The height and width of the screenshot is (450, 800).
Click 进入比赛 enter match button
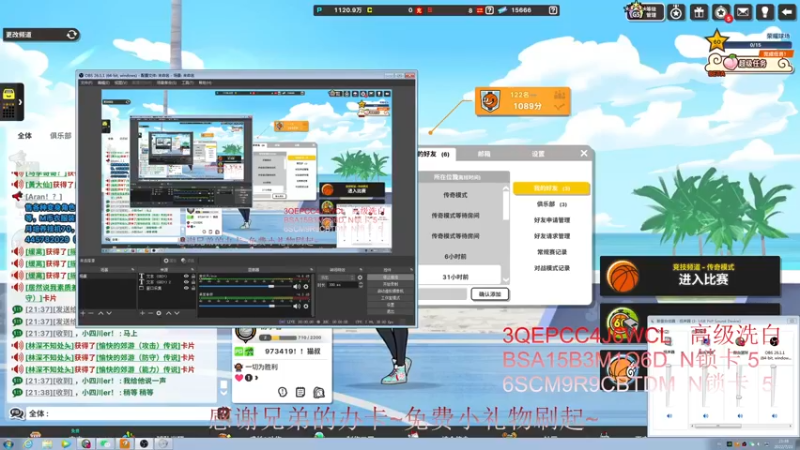coord(690,276)
